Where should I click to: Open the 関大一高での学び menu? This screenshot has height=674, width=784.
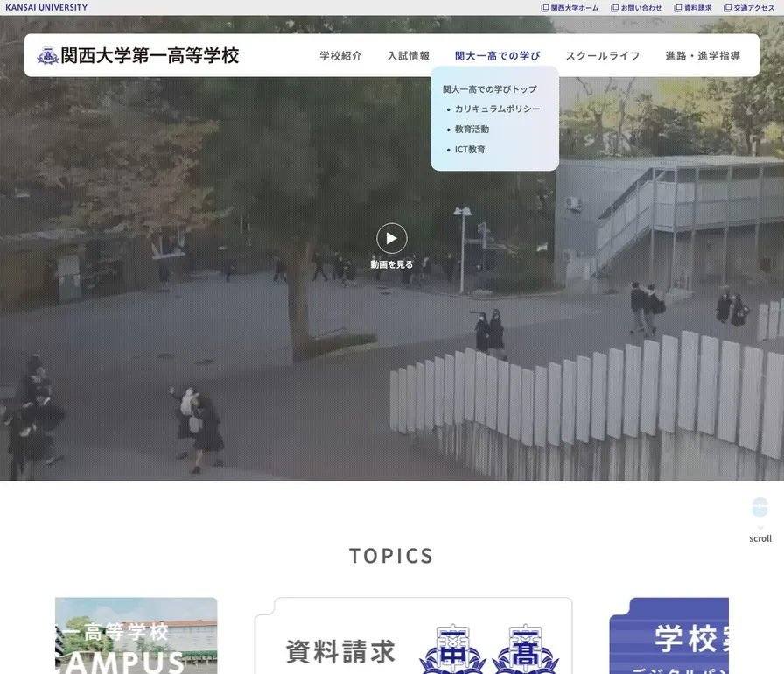pos(498,55)
